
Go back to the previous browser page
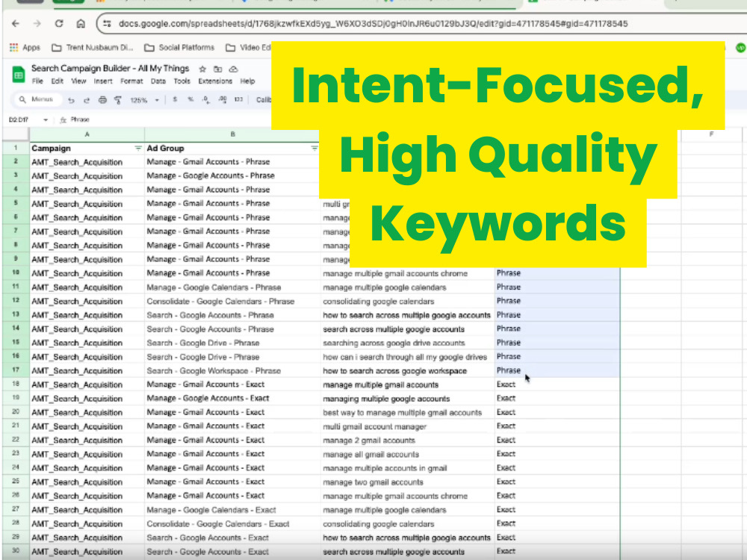coord(16,23)
